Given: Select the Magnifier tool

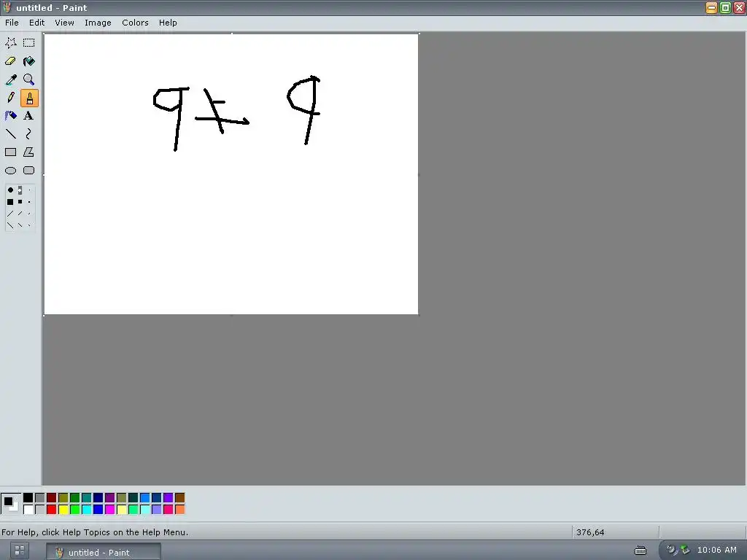Looking at the screenshot, I should [x=28, y=79].
